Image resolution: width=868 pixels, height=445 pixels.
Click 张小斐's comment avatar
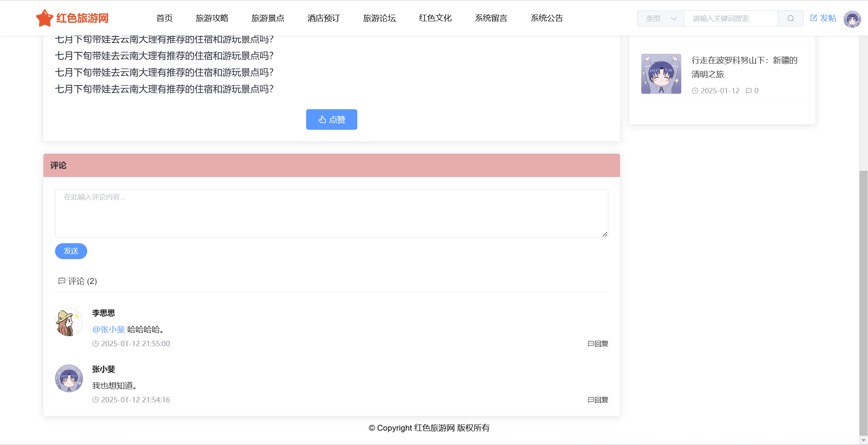pyautogui.click(x=69, y=378)
